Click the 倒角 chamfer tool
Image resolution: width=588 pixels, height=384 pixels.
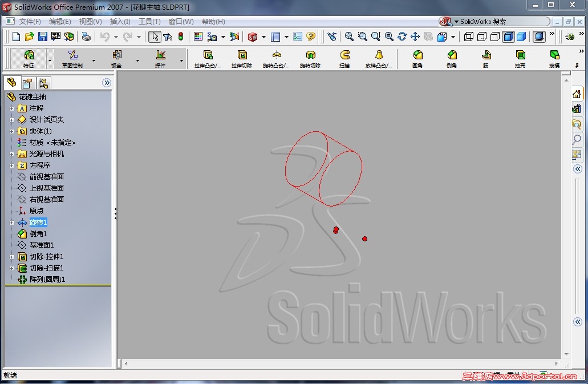click(452, 59)
